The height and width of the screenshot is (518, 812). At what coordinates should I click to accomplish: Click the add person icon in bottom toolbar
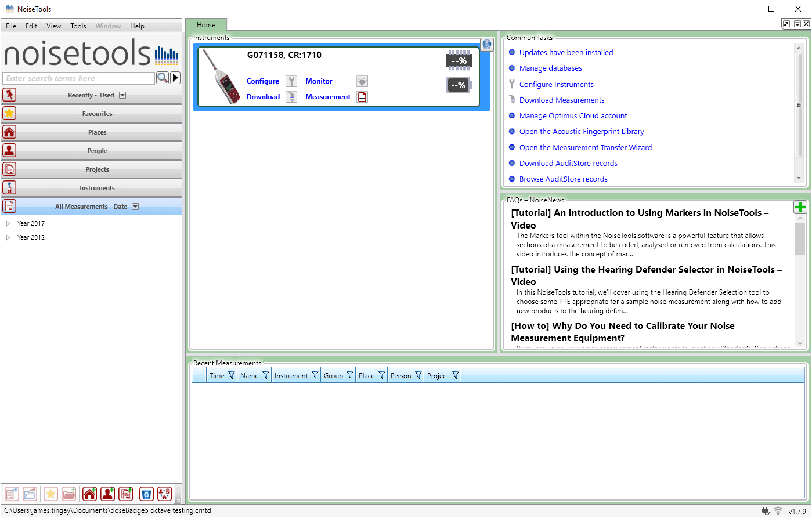(x=108, y=494)
